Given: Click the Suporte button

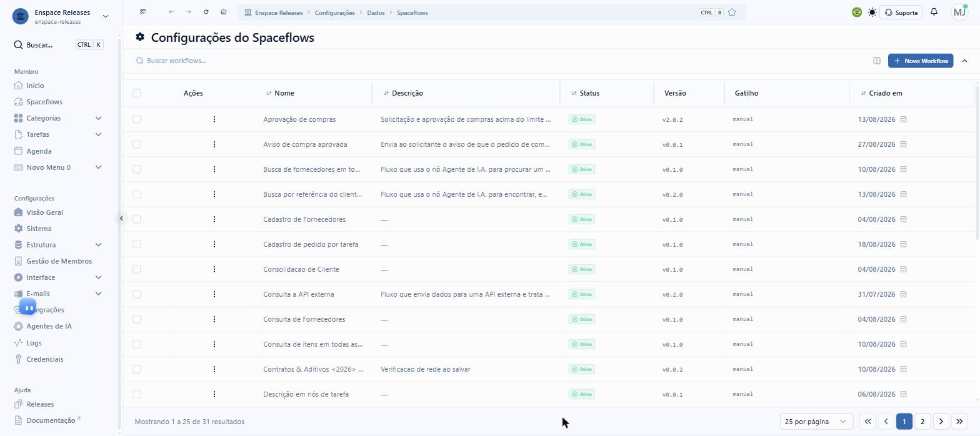Looking at the screenshot, I should coord(901,12).
